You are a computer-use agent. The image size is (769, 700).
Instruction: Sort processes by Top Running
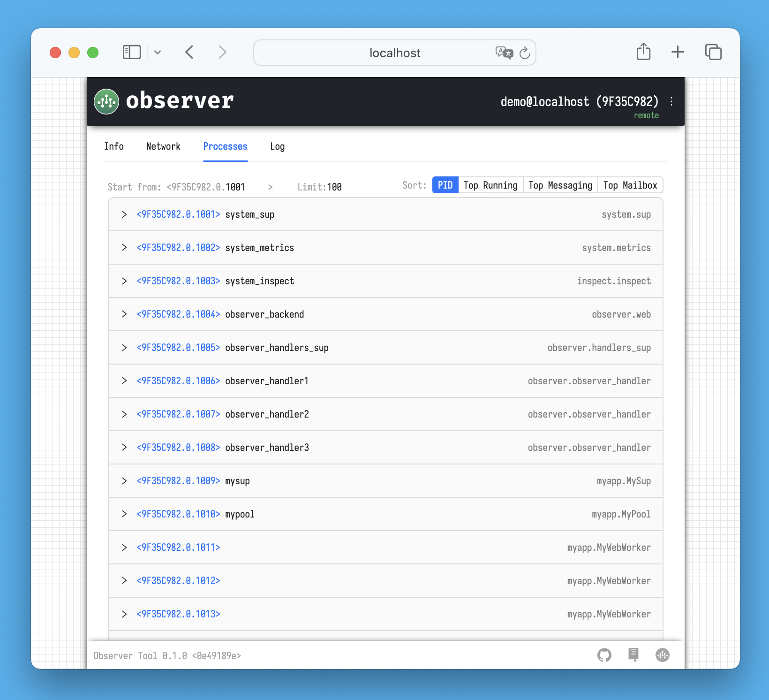point(490,185)
